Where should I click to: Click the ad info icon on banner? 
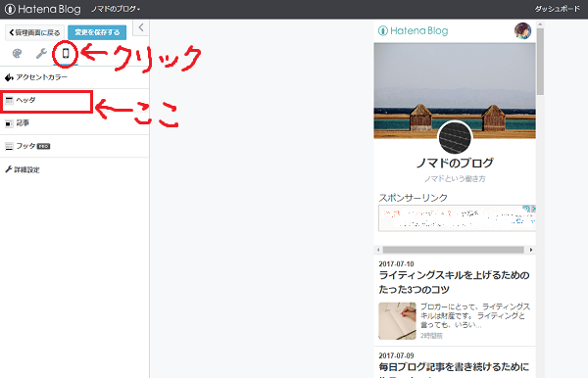coord(526,209)
